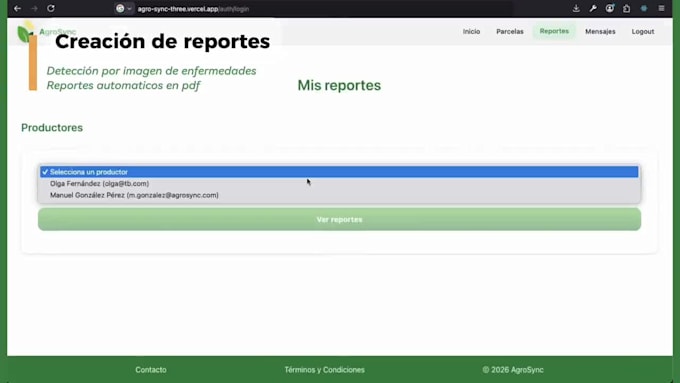Open the Reportes nav item
The width and height of the screenshot is (680, 383).
(554, 31)
